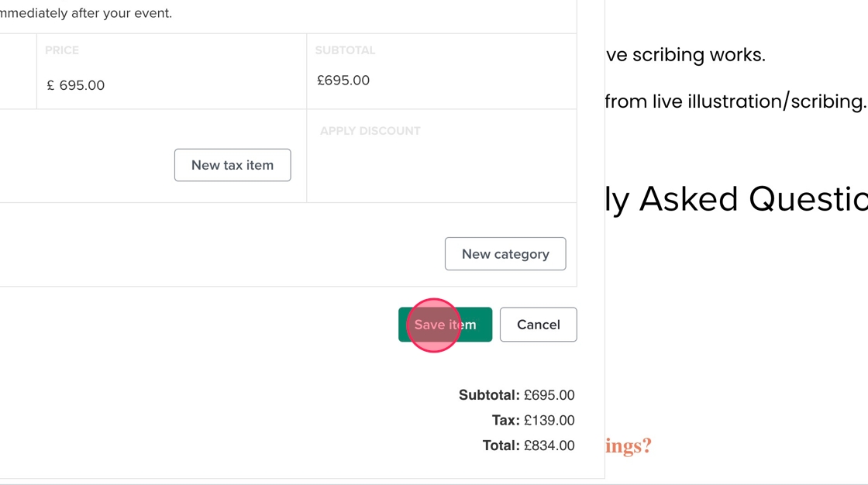Click the Tax: £139.00 summary line
Image resolution: width=868 pixels, height=485 pixels.
533,421
